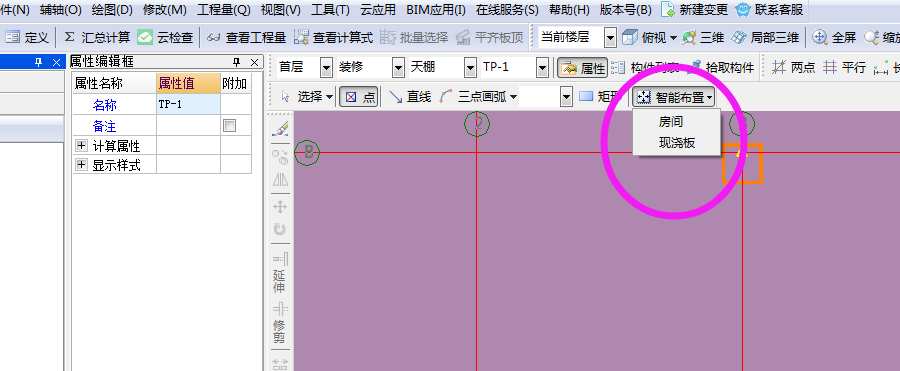Click the 智能布置 dropdown button
The width and height of the screenshot is (900, 371).
click(x=674, y=98)
